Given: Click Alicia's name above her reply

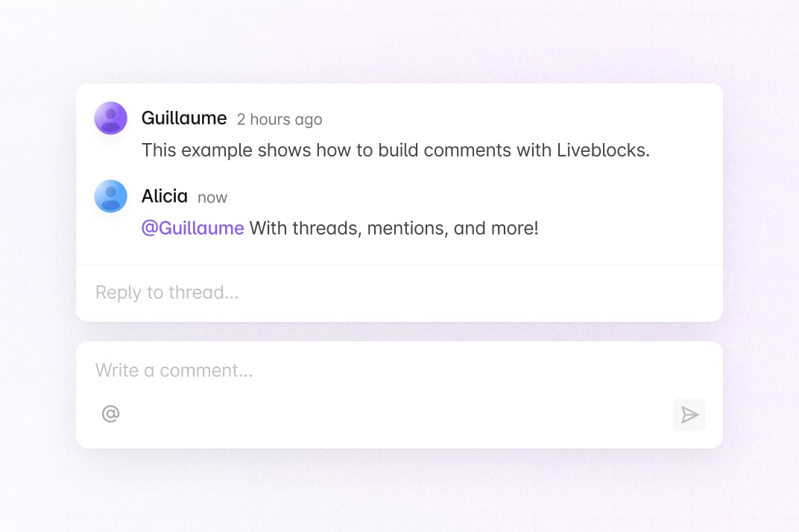Looking at the screenshot, I should 165,196.
